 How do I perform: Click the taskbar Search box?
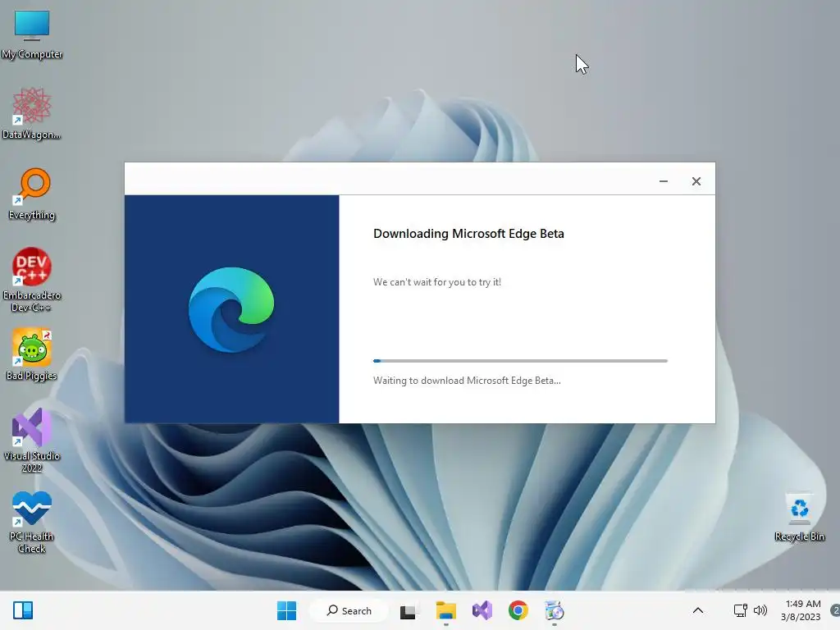(x=349, y=610)
